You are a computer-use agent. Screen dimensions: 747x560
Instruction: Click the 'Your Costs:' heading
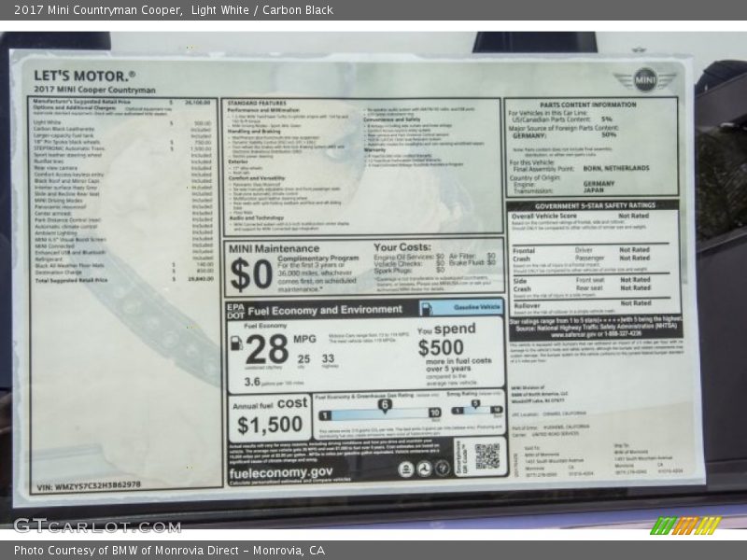coord(402,247)
